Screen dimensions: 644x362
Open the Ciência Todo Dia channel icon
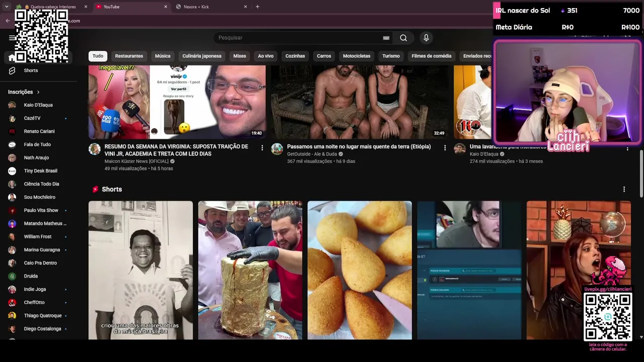coord(12,184)
